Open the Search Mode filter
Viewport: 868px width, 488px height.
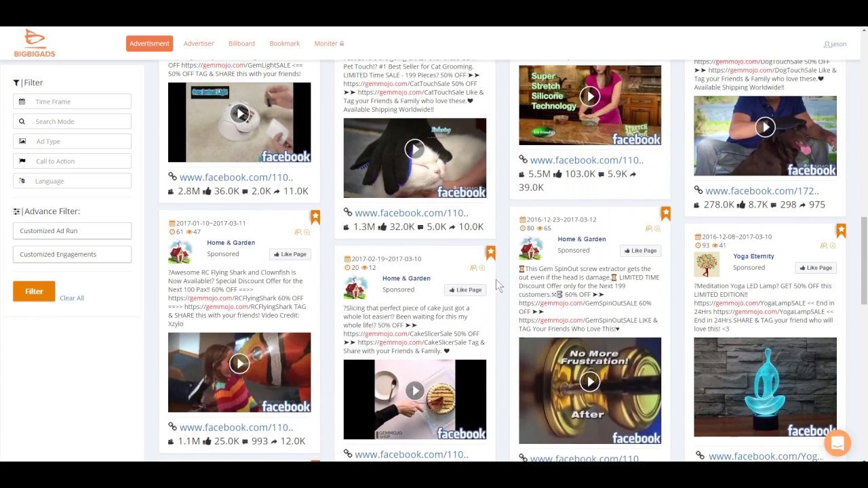pos(72,121)
